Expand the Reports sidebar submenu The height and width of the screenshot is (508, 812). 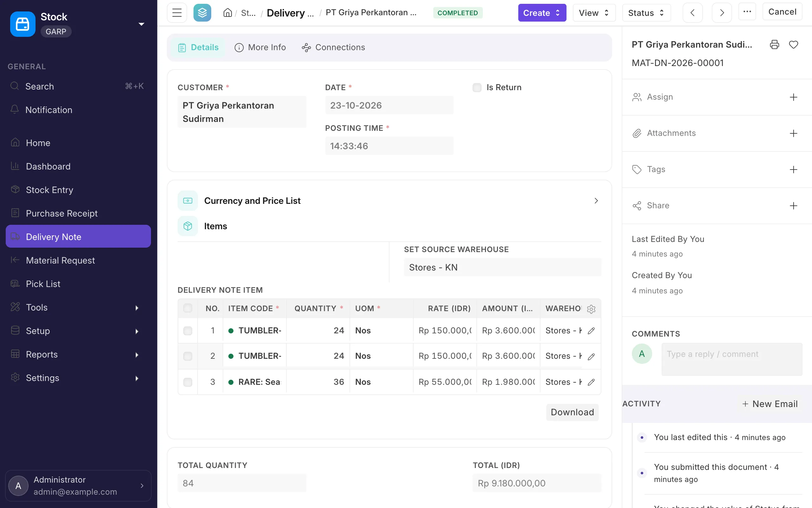(78, 354)
